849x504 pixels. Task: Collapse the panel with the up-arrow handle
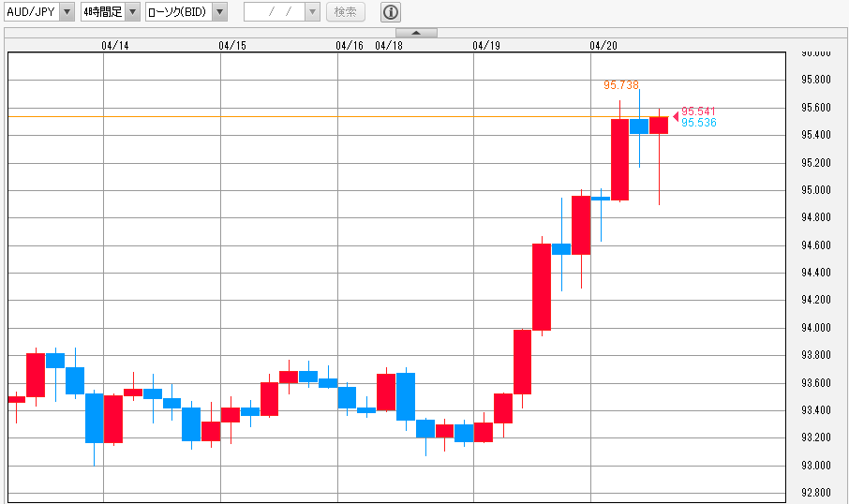pyautogui.click(x=416, y=33)
